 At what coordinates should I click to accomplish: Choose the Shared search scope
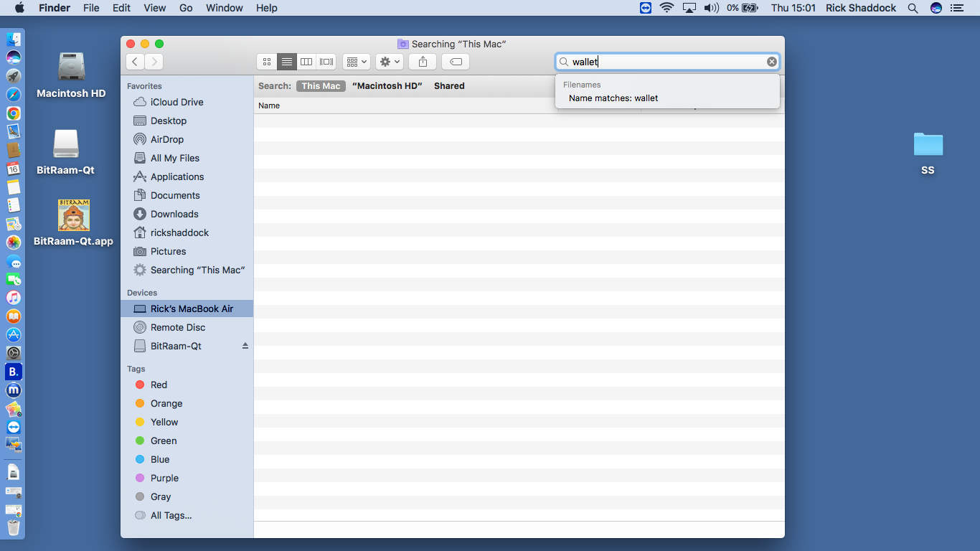point(449,86)
